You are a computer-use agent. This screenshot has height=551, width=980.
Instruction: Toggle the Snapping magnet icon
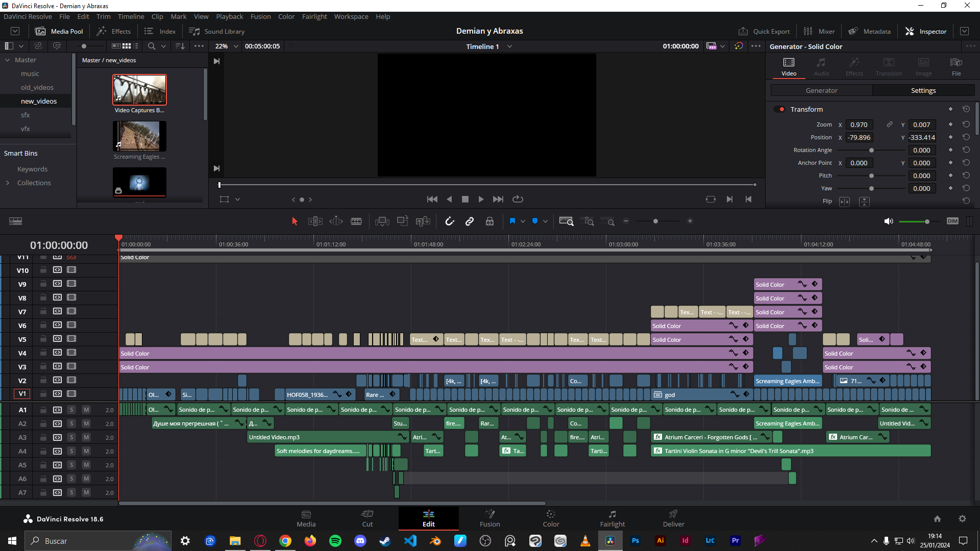coord(450,221)
